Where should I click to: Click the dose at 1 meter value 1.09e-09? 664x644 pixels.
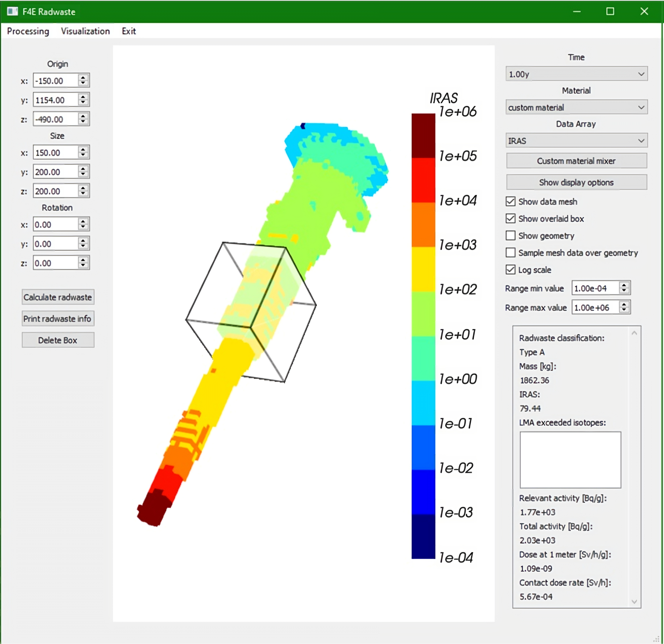[536, 568]
